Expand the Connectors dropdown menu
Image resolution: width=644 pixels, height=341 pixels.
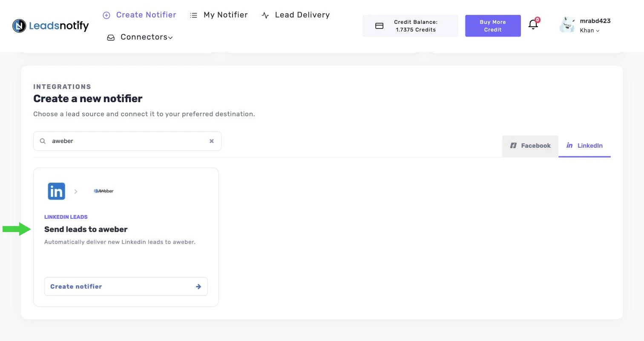click(x=140, y=37)
